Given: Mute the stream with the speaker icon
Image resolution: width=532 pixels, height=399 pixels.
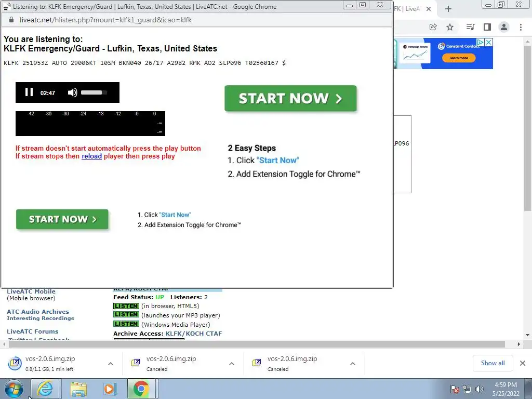Looking at the screenshot, I should click(x=72, y=92).
